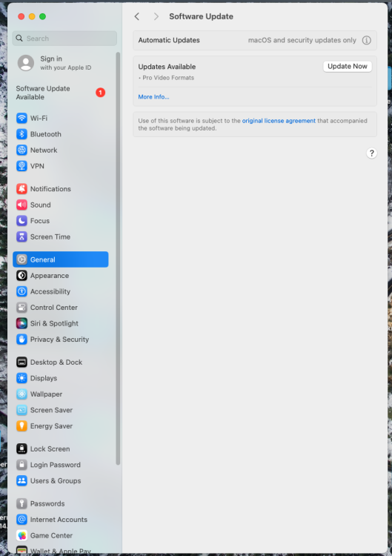Click the search magnifier icon
This screenshot has height=556, width=392.
coord(19,39)
